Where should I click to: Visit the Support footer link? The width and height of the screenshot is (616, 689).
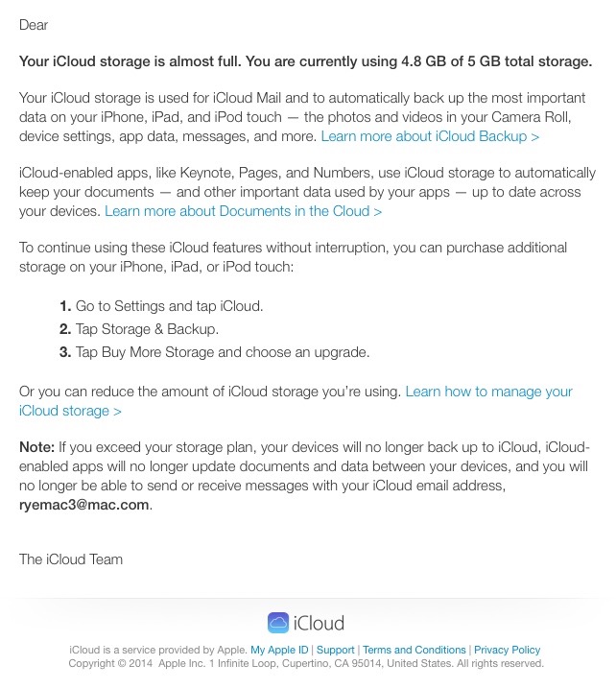[x=335, y=650]
